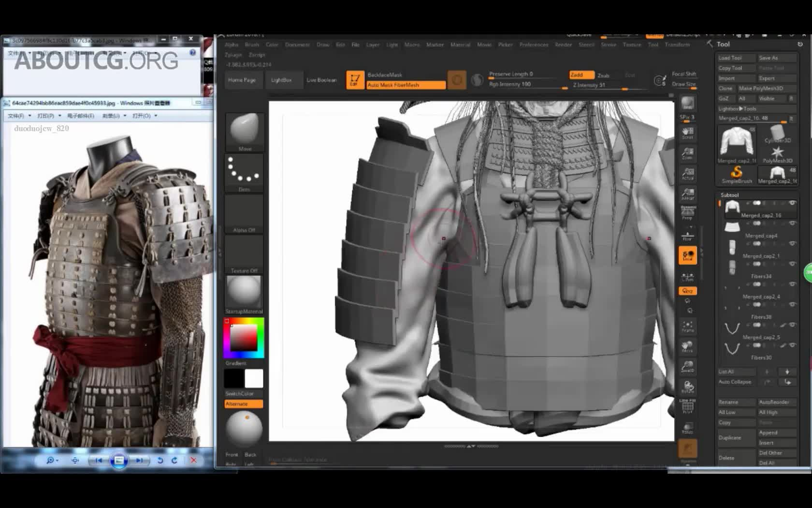
Task: Select the PolyMesh3D tool
Action: click(x=777, y=155)
